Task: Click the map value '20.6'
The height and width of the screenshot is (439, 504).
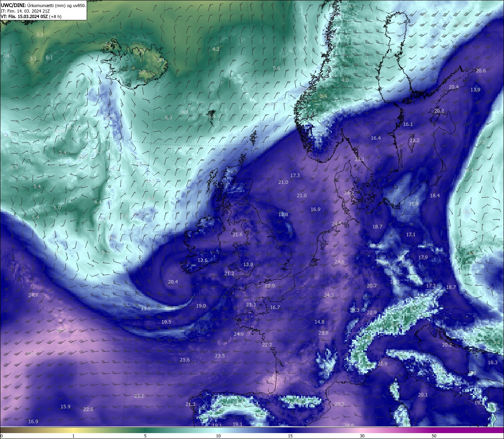Action: pyautogui.click(x=481, y=70)
